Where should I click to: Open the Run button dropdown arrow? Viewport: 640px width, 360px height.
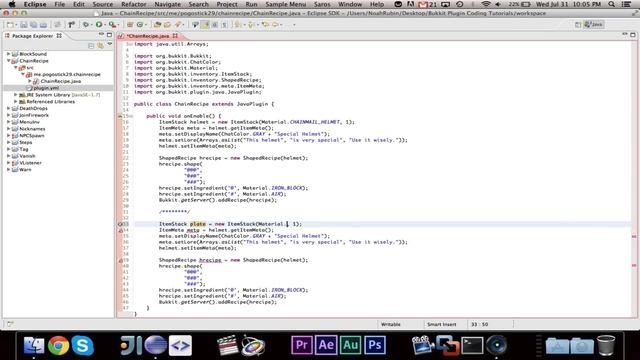point(104,25)
